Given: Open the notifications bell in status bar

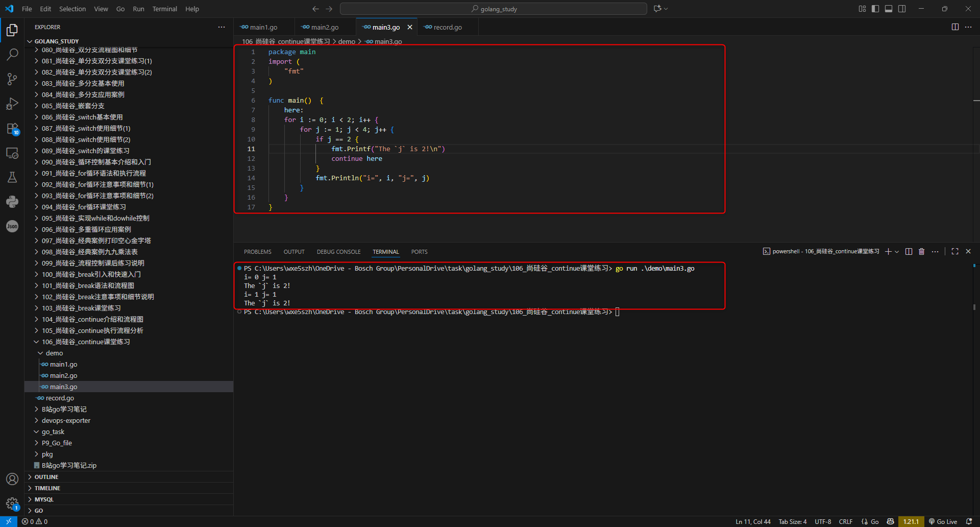Looking at the screenshot, I should coord(969,521).
